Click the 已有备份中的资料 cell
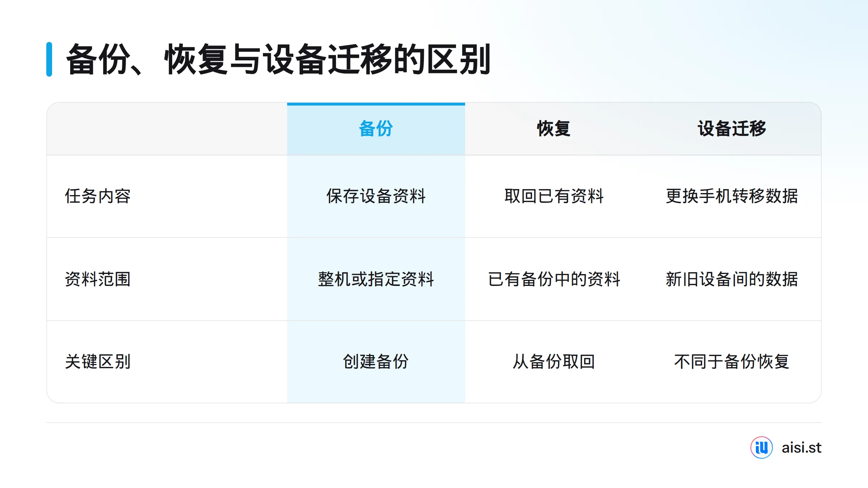 [554, 279]
